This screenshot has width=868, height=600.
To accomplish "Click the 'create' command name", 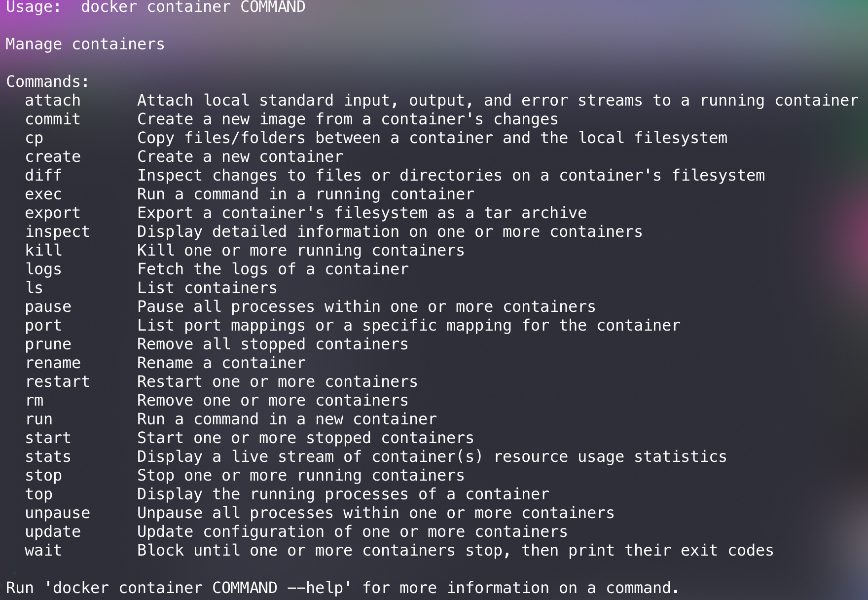I will pos(52,157).
